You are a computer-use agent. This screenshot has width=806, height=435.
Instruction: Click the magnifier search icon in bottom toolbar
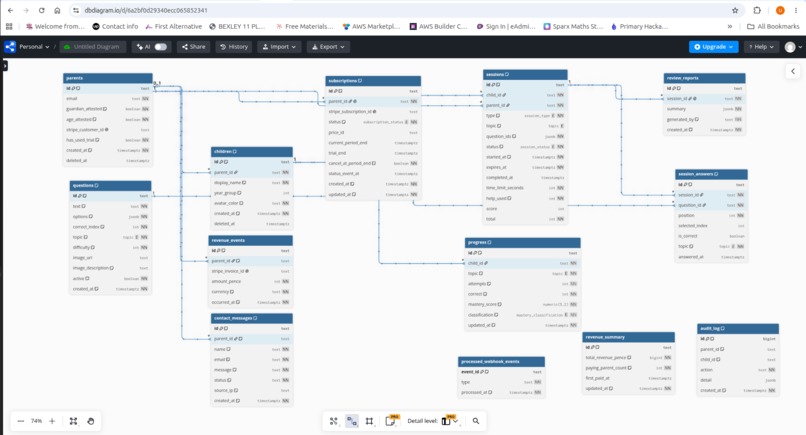coord(476,421)
